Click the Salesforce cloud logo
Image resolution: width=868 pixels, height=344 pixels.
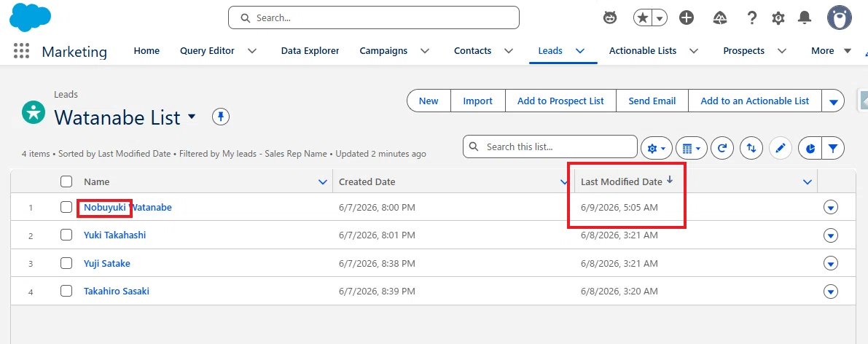click(x=31, y=17)
